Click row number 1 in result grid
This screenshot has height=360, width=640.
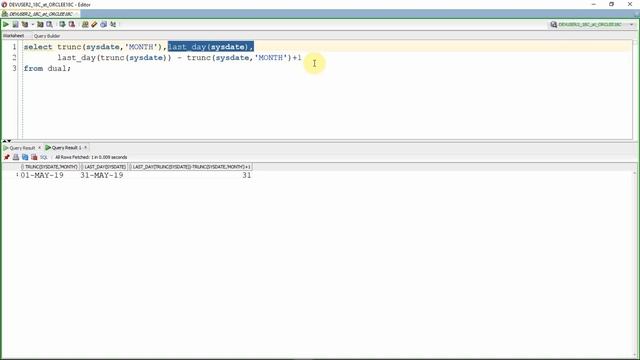tap(17, 175)
